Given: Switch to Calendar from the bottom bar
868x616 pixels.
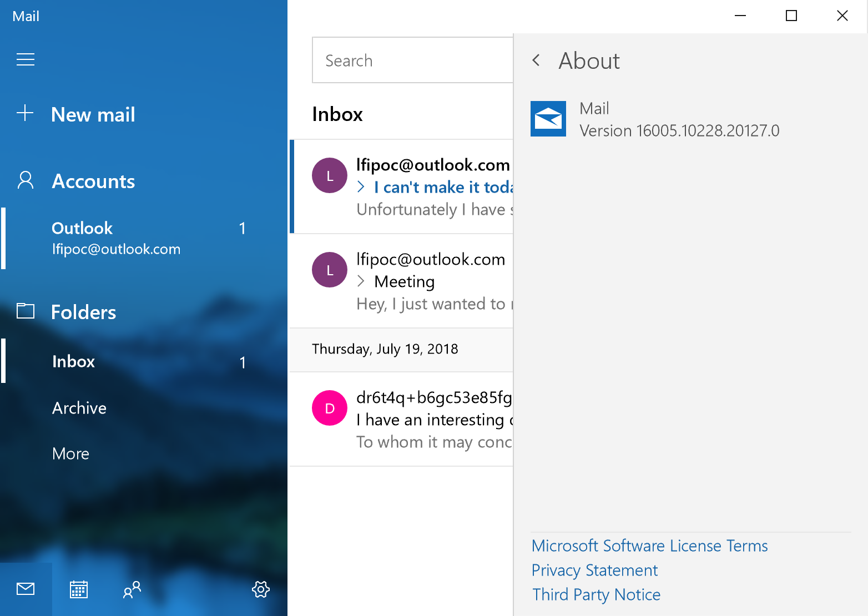Looking at the screenshot, I should coord(78,589).
